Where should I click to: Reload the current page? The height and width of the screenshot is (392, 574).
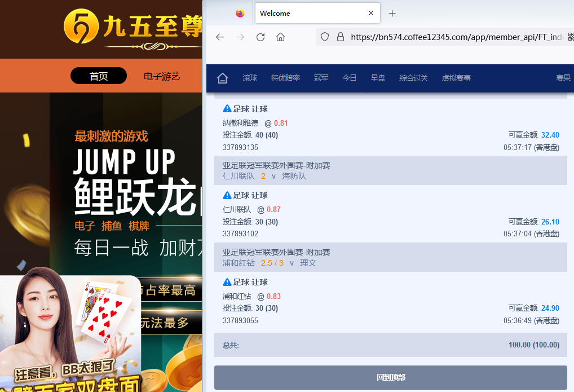(x=260, y=37)
